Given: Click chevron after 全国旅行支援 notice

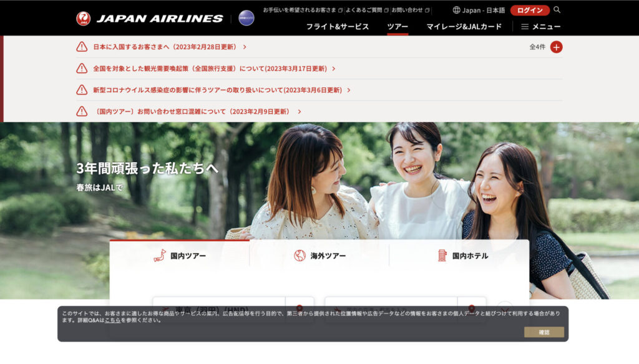Looking at the screenshot, I should pyautogui.click(x=334, y=69).
